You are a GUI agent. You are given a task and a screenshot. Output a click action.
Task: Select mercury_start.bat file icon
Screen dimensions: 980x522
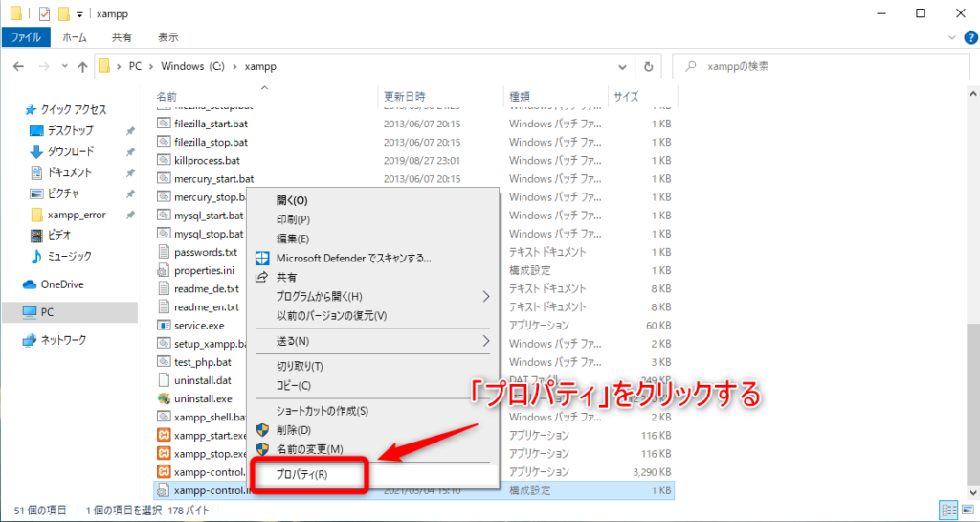point(164,179)
